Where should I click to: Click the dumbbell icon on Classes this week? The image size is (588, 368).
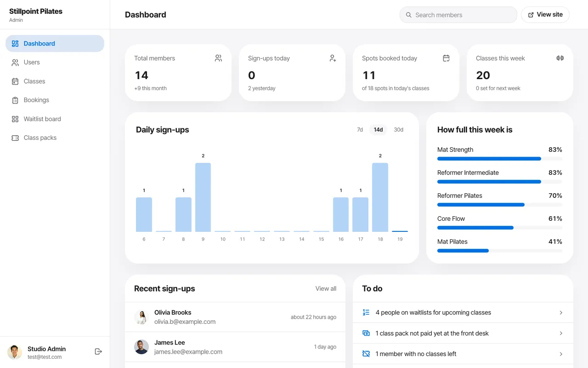point(560,58)
